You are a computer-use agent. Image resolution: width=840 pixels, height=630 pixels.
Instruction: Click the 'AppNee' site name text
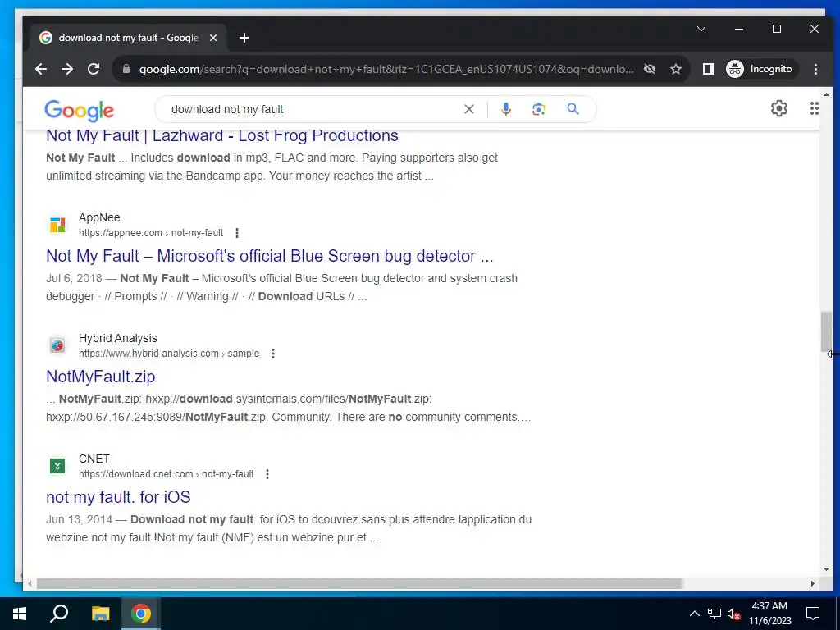coord(99,217)
